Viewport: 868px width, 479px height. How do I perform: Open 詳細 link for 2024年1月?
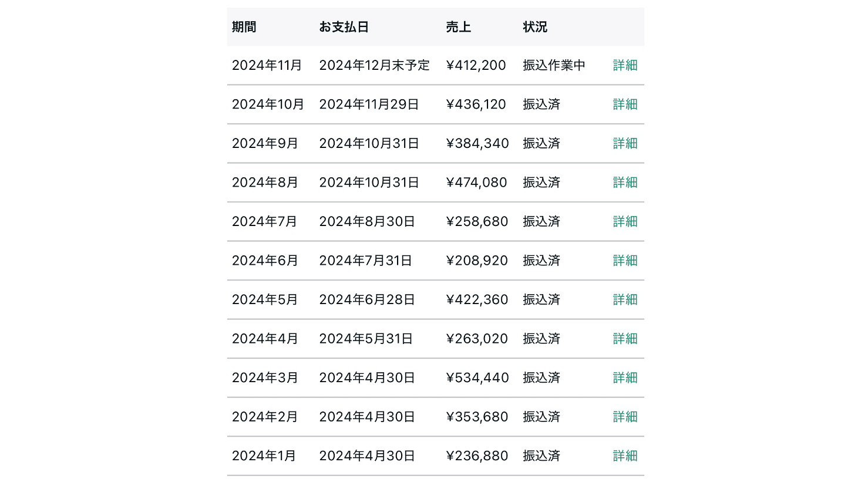pos(625,456)
